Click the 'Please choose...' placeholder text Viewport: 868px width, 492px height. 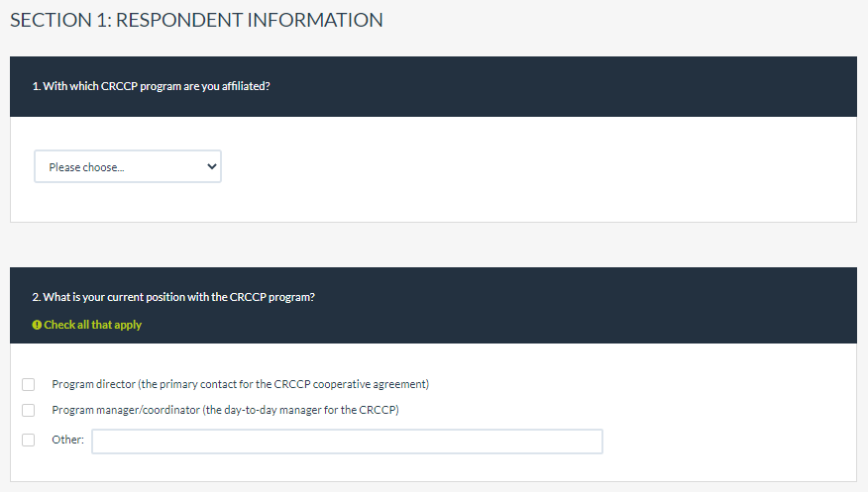pyautogui.click(x=86, y=167)
